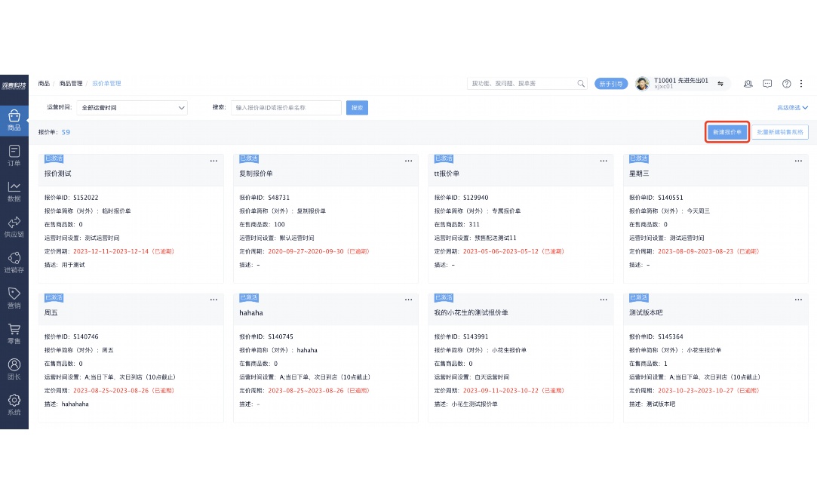This screenshot has height=504, width=817.
Task: Select the 团长 sidebar icon
Action: click(x=14, y=367)
